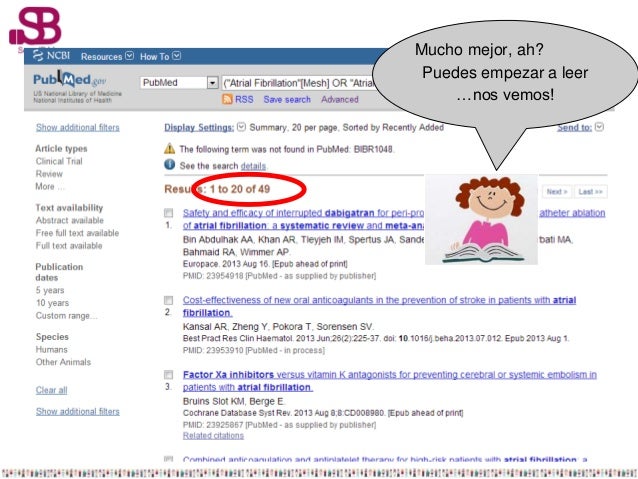Filter publication dates to 5 years
Screen dimensions: 638x479
pos(50,290)
